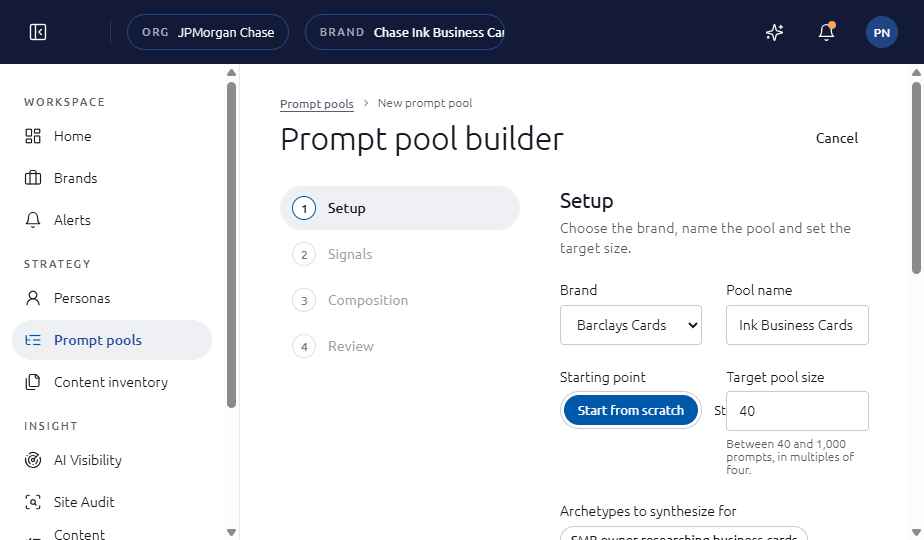The height and width of the screenshot is (540, 924).
Task: Select step 3 Composition in the wizard
Action: [x=400, y=300]
